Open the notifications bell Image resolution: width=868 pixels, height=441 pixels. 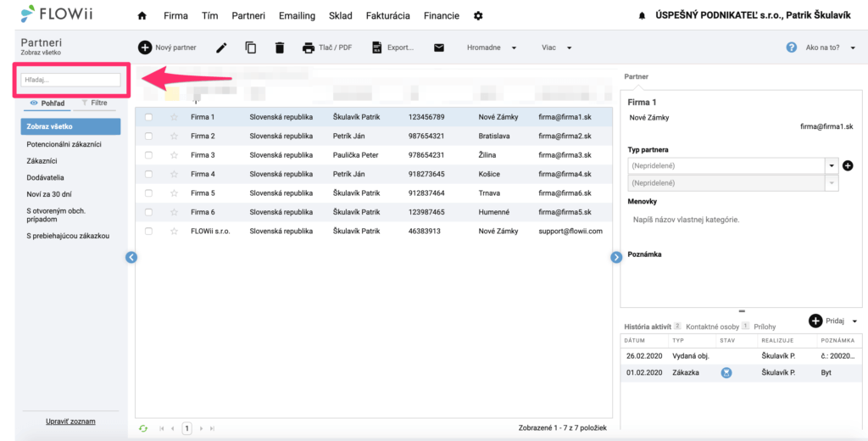click(643, 16)
